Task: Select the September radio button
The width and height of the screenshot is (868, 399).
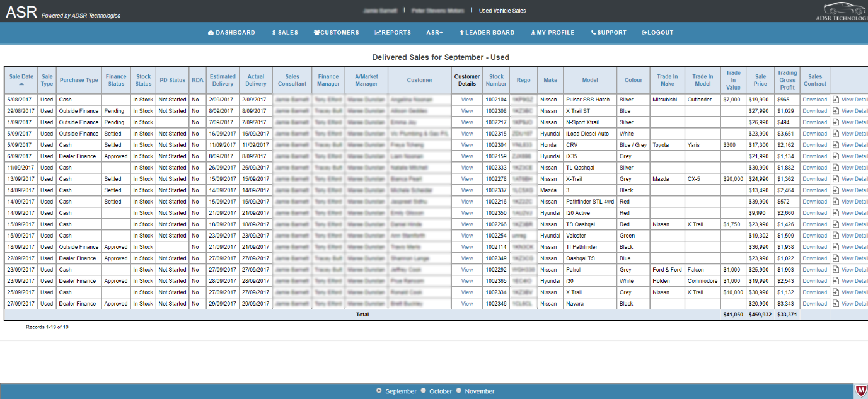Action: 379,391
